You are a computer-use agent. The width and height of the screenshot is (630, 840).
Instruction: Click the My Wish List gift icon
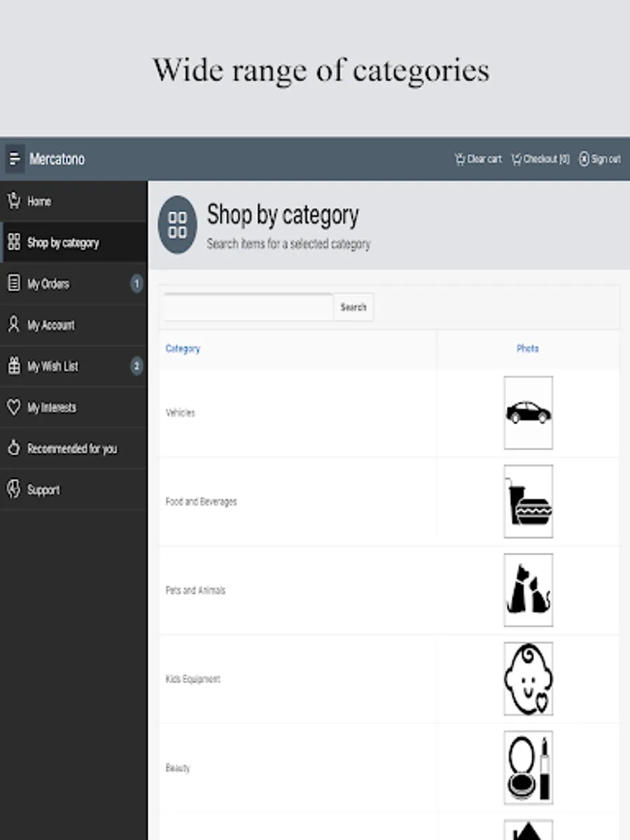pos(13,365)
